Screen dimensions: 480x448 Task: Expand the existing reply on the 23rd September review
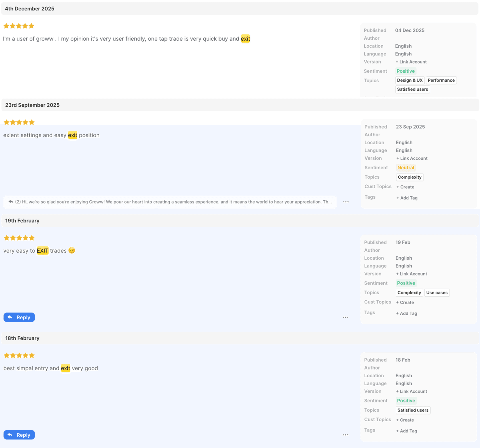[170, 202]
